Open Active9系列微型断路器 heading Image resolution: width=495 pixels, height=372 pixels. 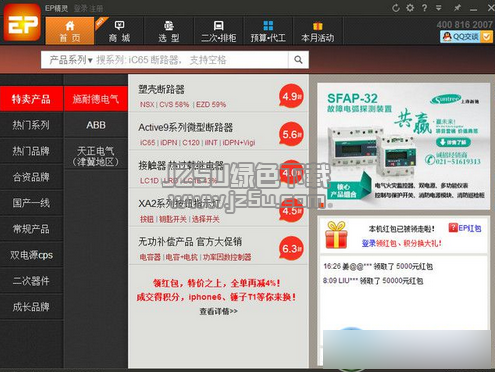tap(186, 127)
